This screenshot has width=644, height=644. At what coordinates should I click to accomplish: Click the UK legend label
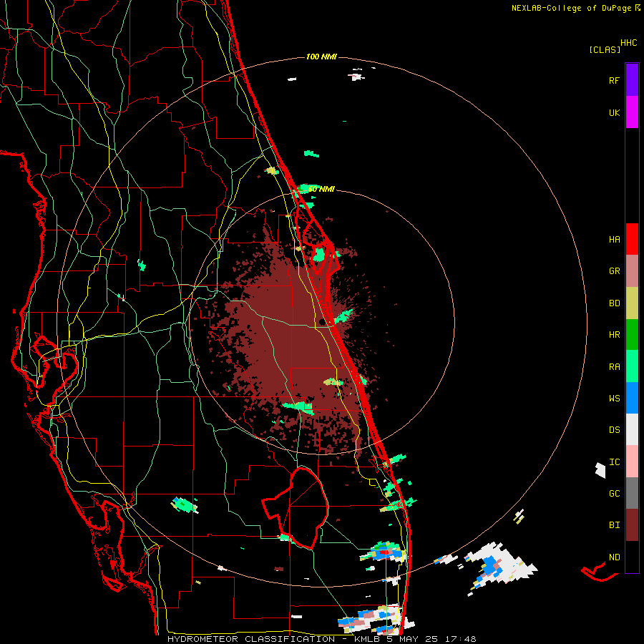[614, 112]
